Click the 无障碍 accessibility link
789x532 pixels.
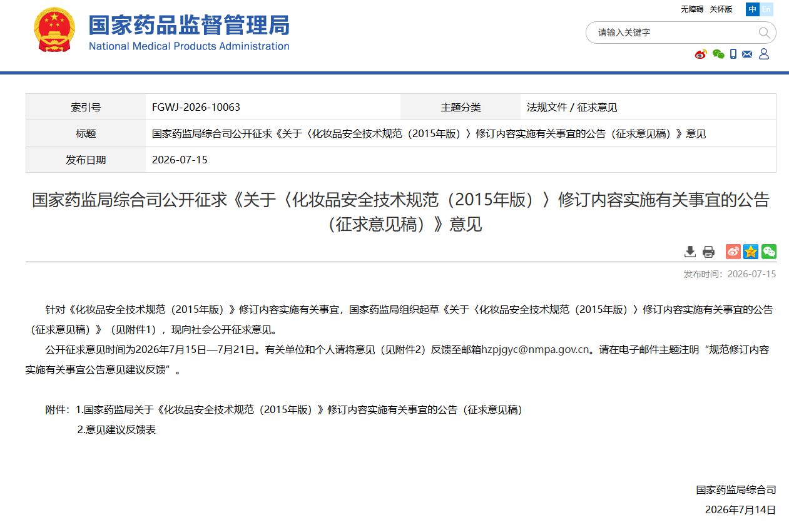pyautogui.click(x=692, y=9)
